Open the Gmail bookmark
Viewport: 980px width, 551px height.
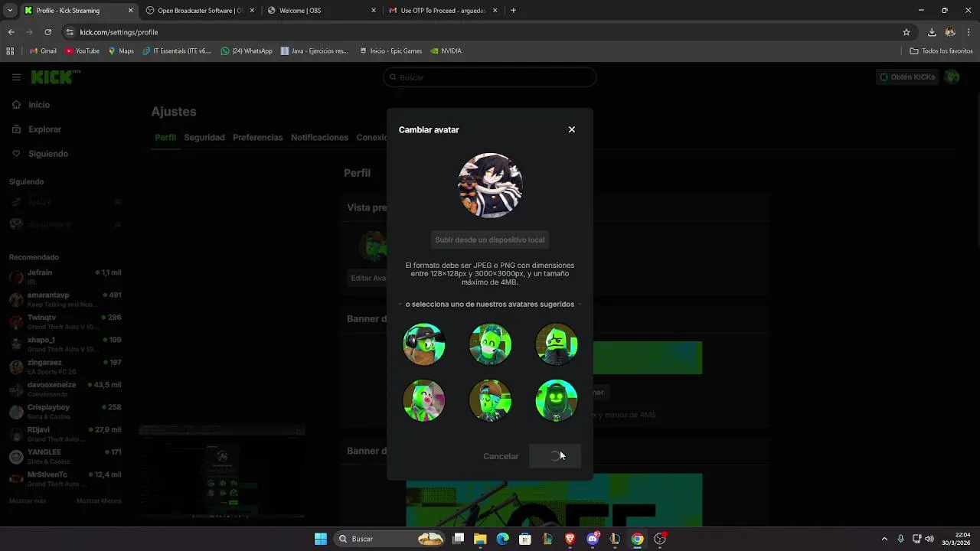pos(43,51)
